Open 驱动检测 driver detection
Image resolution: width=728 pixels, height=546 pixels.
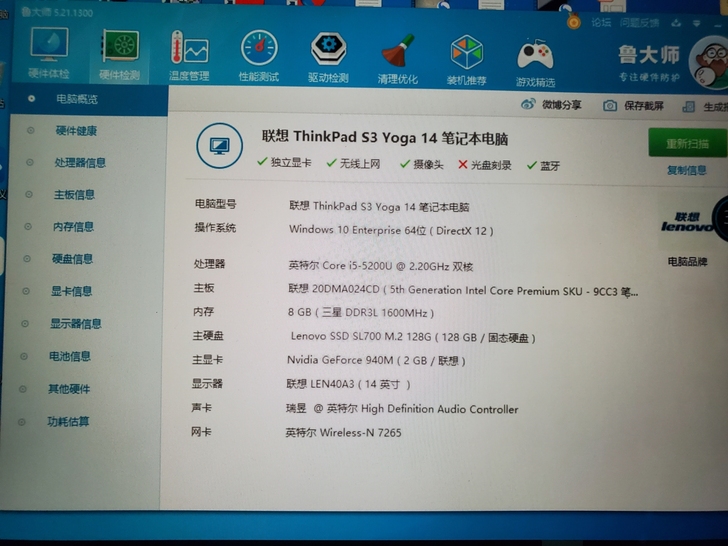point(328,57)
